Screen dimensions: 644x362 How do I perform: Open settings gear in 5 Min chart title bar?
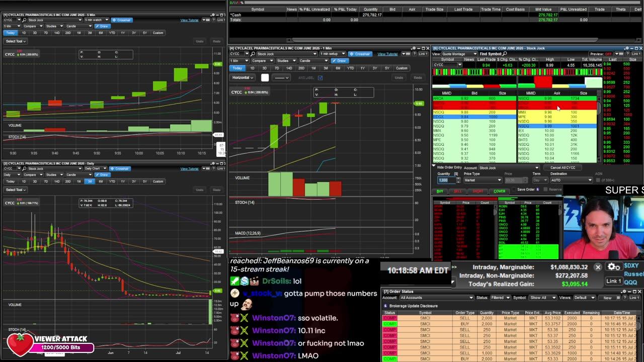pos(213,15)
